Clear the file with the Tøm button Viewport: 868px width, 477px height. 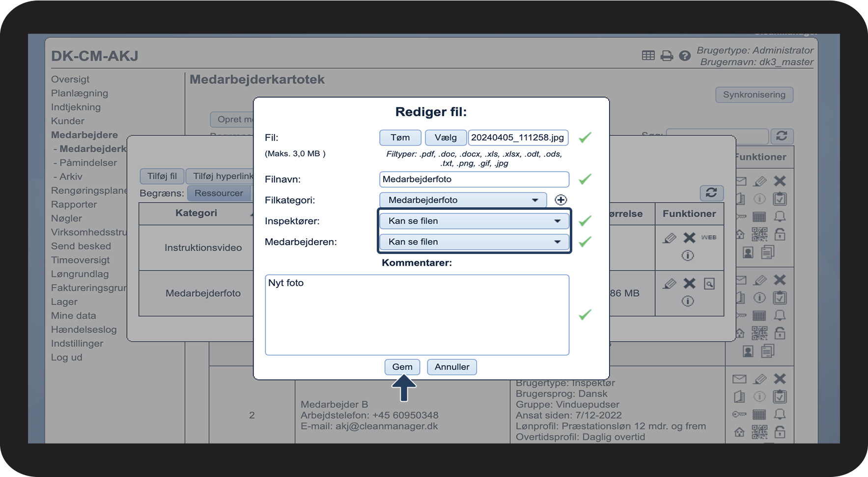coord(400,138)
